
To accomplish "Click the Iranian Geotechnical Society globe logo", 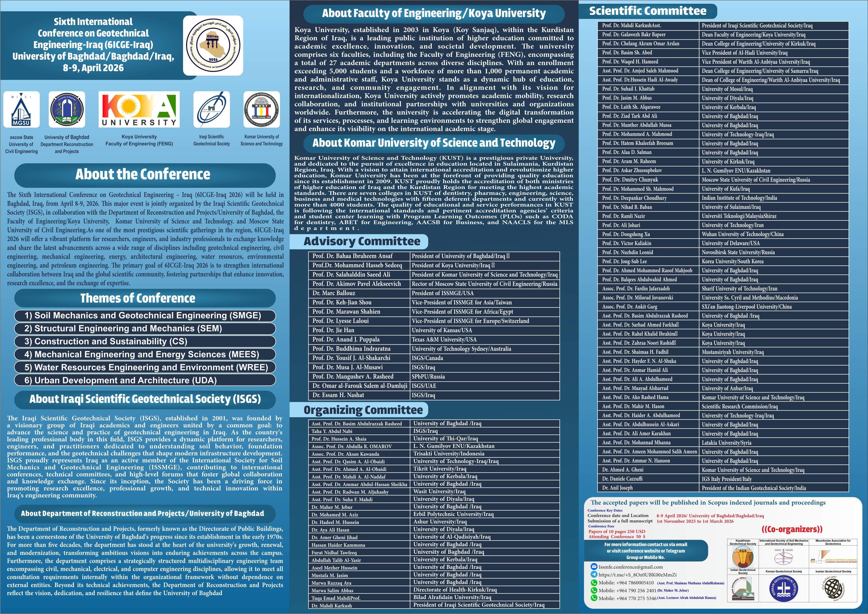I will (833, 589).
